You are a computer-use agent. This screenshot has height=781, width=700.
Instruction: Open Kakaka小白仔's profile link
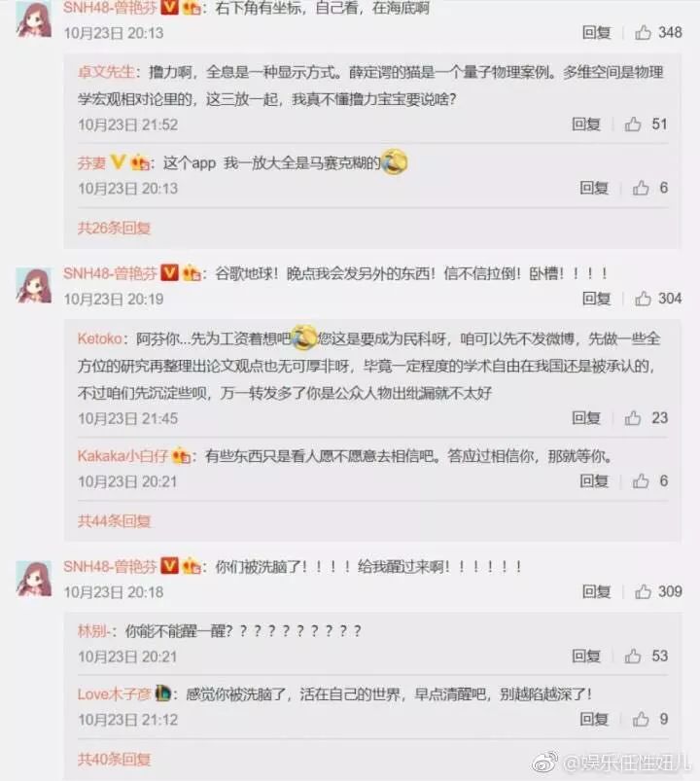pyautogui.click(x=122, y=456)
